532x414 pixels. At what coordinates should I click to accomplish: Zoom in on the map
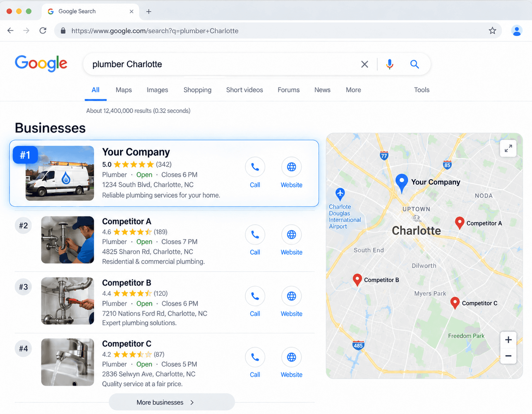(x=508, y=340)
